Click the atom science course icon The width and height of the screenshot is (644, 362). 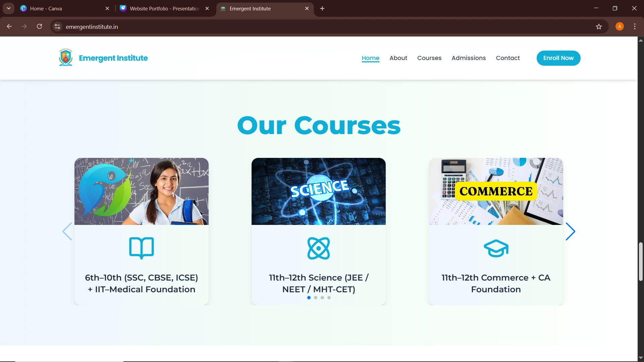coord(318,248)
